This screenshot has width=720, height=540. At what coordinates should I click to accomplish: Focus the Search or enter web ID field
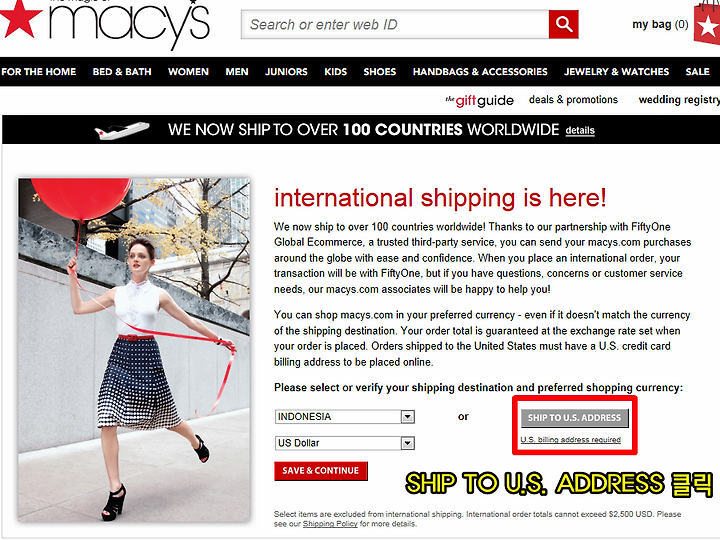point(395,24)
